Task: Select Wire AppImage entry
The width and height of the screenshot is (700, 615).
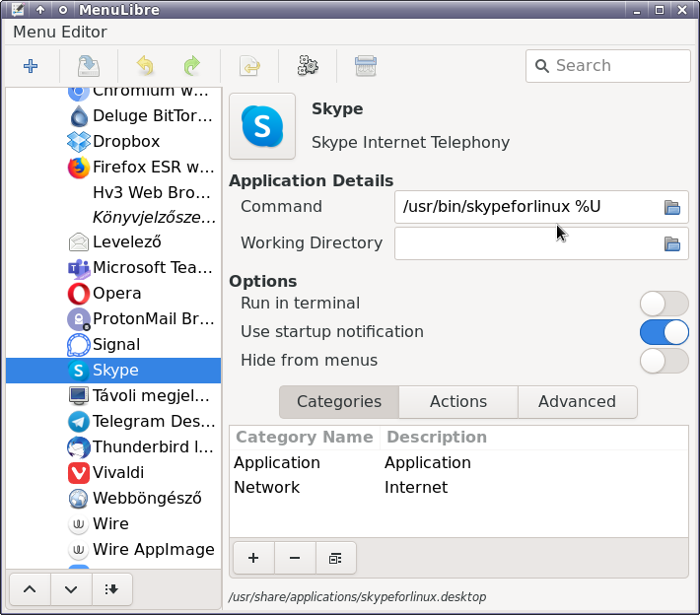Action: pos(113,549)
